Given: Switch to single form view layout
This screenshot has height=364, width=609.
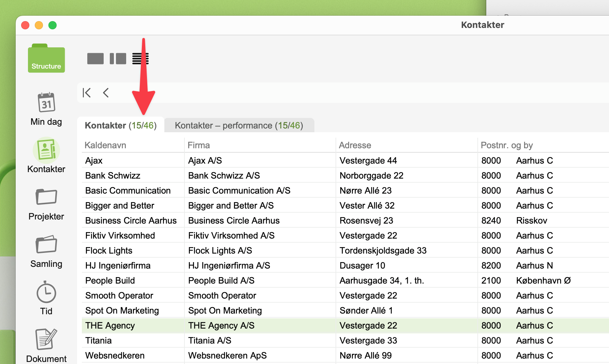Looking at the screenshot, I should [95, 59].
